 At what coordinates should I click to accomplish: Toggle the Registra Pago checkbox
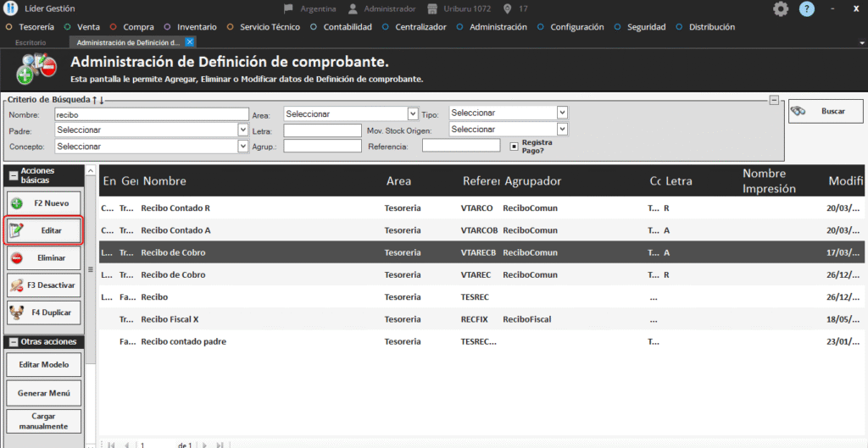(x=514, y=146)
